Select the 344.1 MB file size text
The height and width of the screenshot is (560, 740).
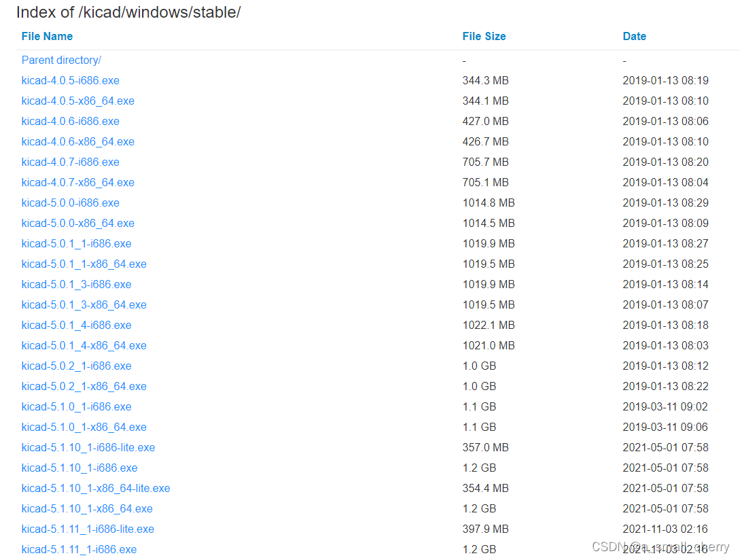[x=486, y=101]
